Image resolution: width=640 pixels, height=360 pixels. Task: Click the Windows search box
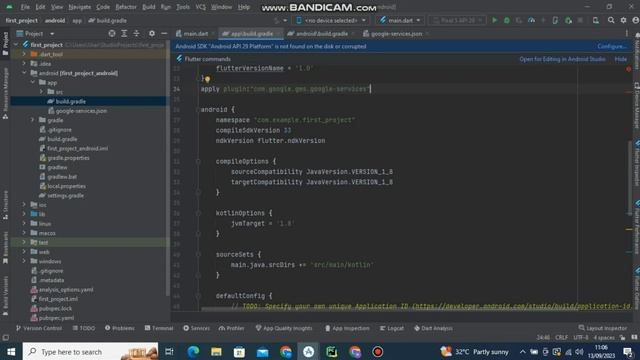coord(90,351)
